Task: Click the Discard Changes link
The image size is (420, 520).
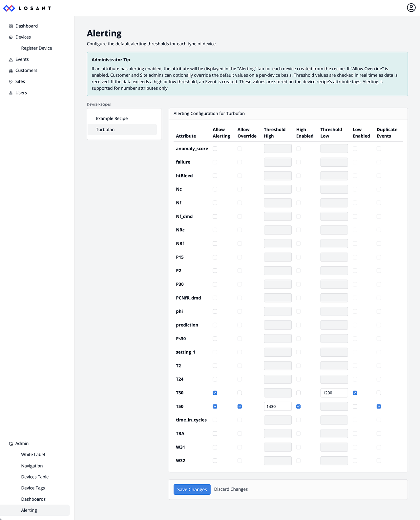Action: (231, 489)
